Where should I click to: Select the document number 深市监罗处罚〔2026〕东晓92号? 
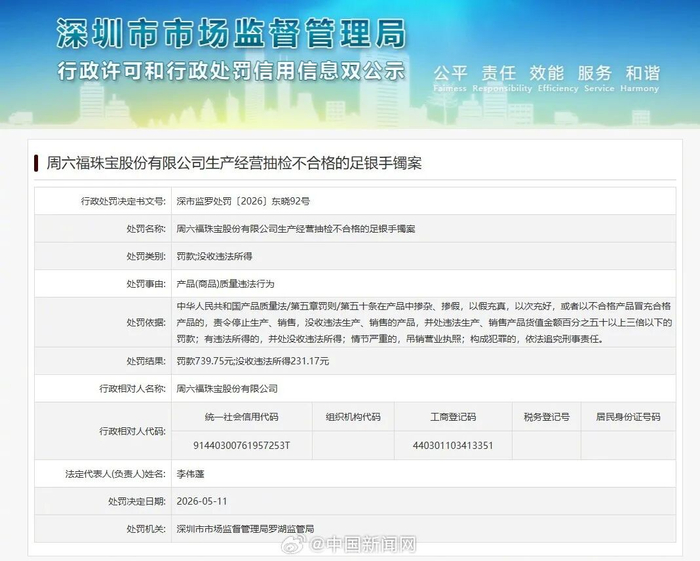243,201
